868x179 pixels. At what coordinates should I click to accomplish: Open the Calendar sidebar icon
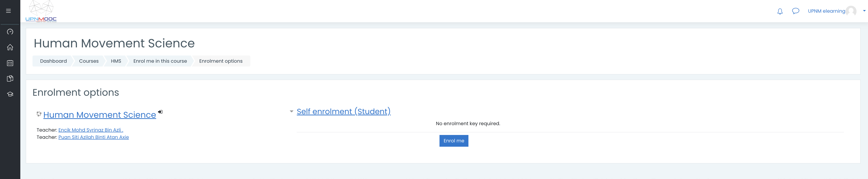tap(10, 63)
